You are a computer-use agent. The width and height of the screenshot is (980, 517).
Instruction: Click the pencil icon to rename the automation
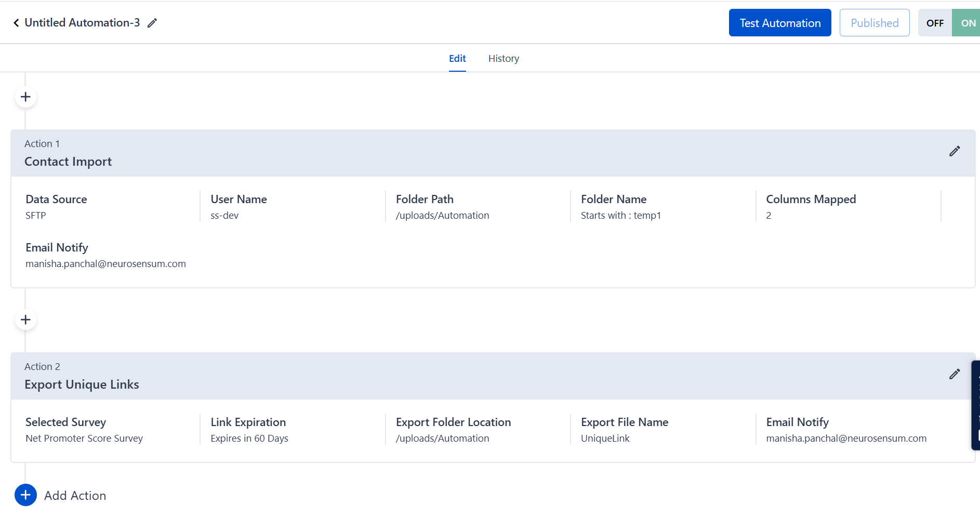152,23
